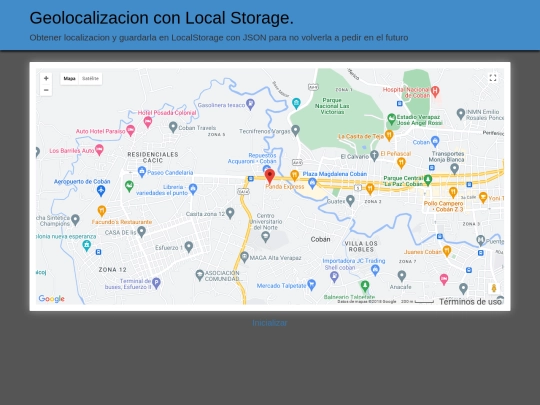Toggle fullscreen map view
The image size is (540, 405).
click(x=493, y=78)
